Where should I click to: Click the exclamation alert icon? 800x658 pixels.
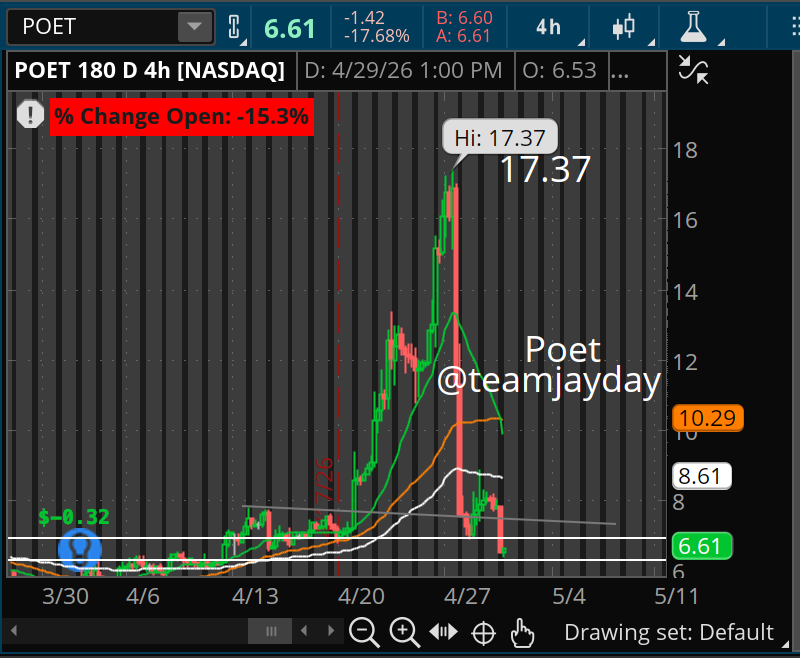click(x=31, y=114)
